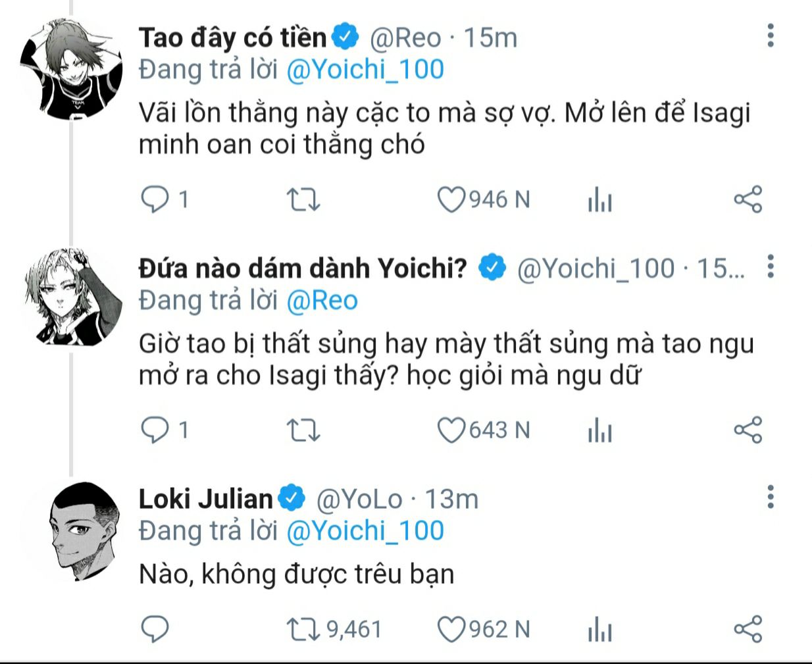The image size is (812, 664).
Task: Retweet the @Yoichi_100 tweet
Action: [303, 430]
